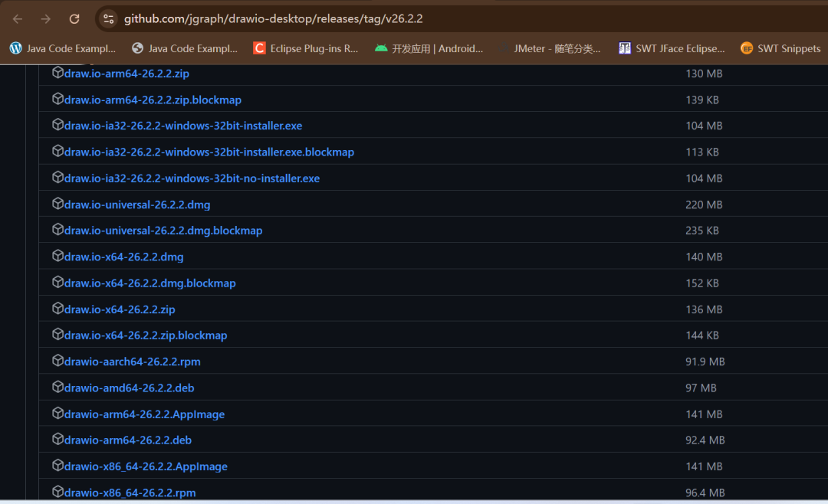Click the 92.4 MB file size text
This screenshot has height=504, width=828.
pos(705,440)
